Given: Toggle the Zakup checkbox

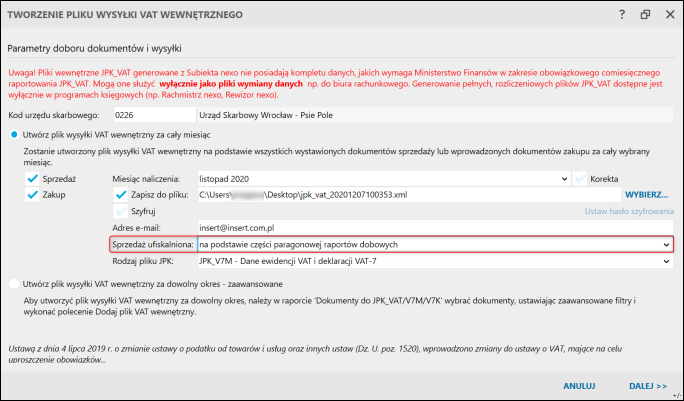Looking at the screenshot, I should tap(32, 195).
